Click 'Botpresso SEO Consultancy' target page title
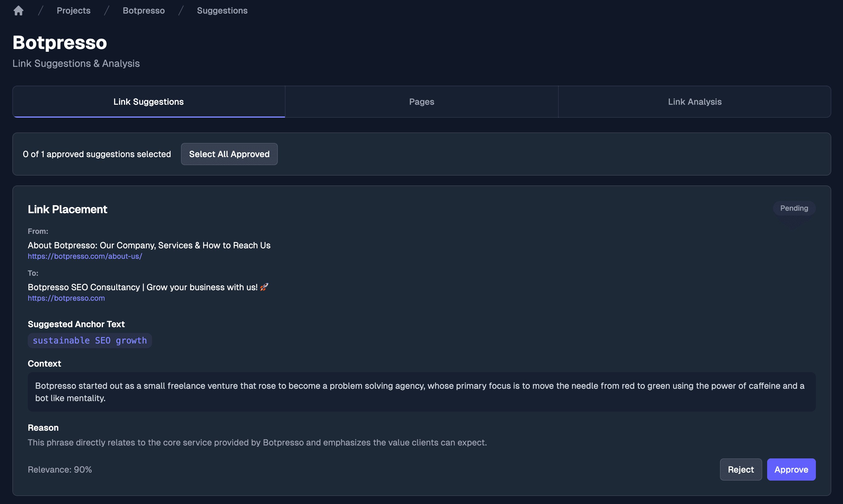The height and width of the screenshot is (504, 843). click(x=143, y=287)
